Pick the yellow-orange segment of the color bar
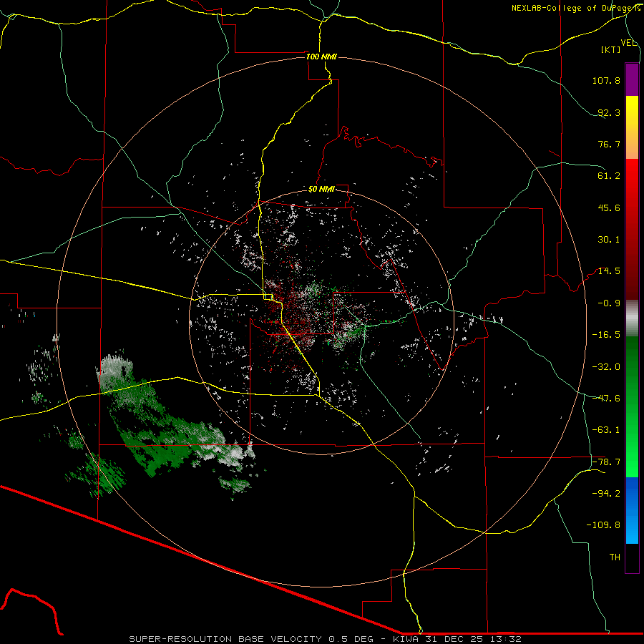 [632, 127]
